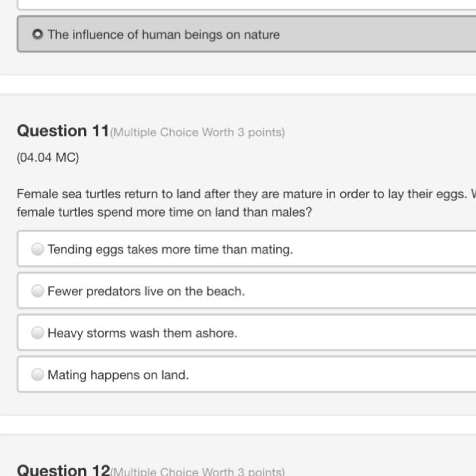
Task: Click the answer text "Fewer predators live on the beach."
Action: [146, 291]
